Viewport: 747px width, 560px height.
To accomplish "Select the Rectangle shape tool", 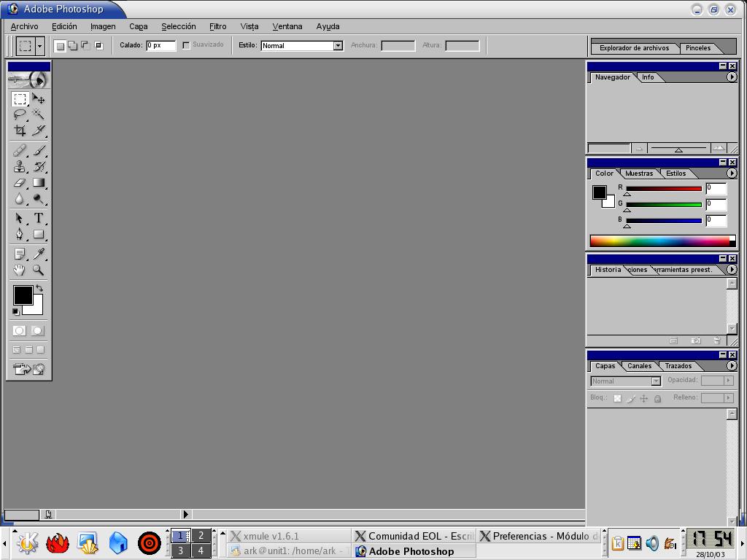I will [39, 234].
